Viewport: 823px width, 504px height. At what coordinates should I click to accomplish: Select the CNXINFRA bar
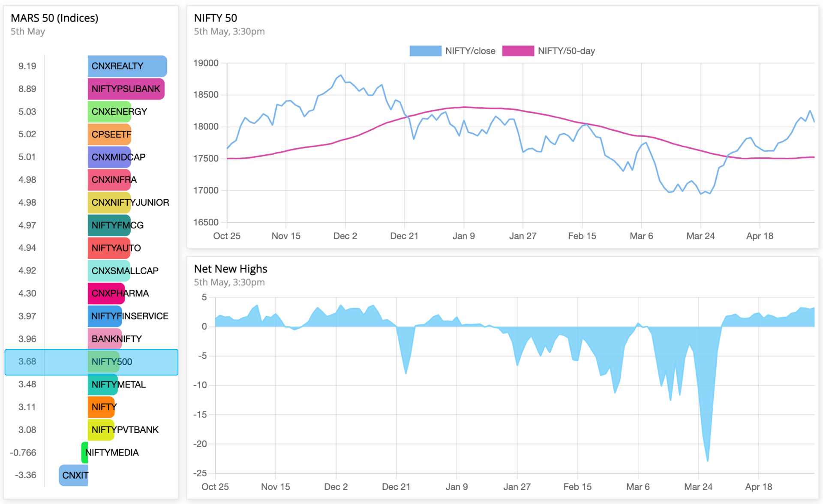click(109, 180)
